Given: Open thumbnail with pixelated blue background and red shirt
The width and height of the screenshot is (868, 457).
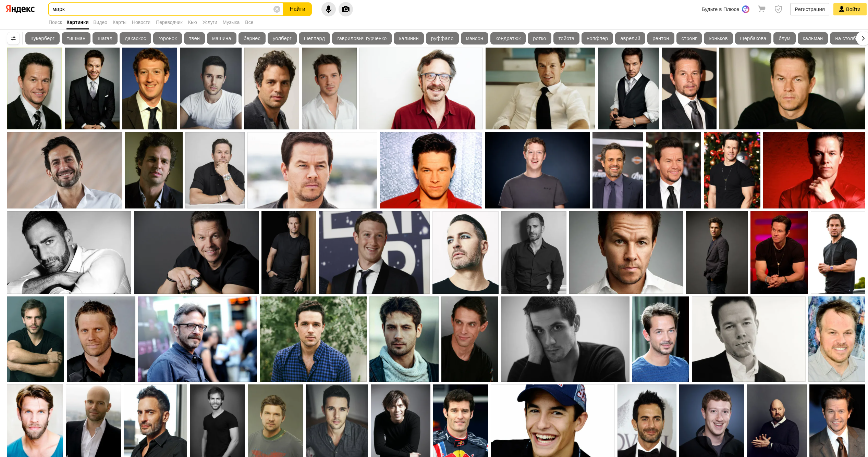Looking at the screenshot, I should click(x=431, y=170).
